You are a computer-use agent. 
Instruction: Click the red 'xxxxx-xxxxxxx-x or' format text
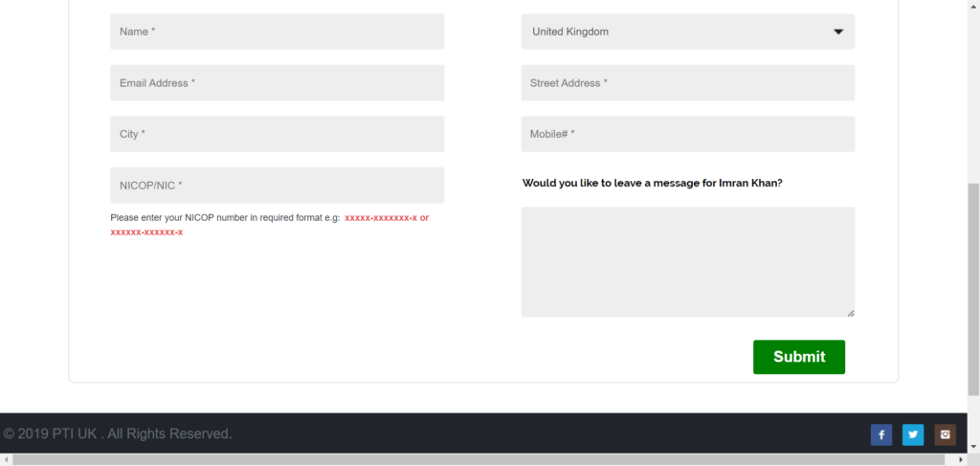pyautogui.click(x=387, y=218)
